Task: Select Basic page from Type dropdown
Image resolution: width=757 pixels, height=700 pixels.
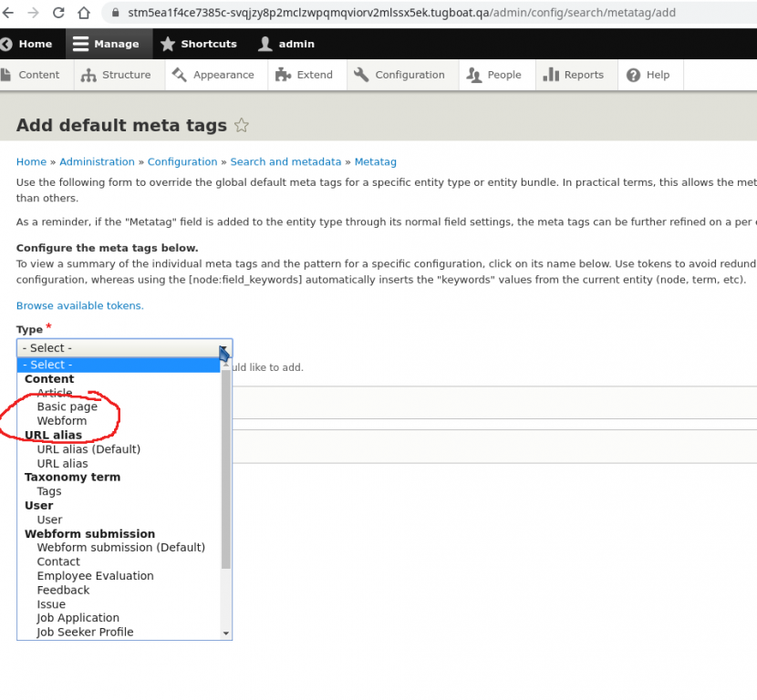Action: tap(67, 407)
